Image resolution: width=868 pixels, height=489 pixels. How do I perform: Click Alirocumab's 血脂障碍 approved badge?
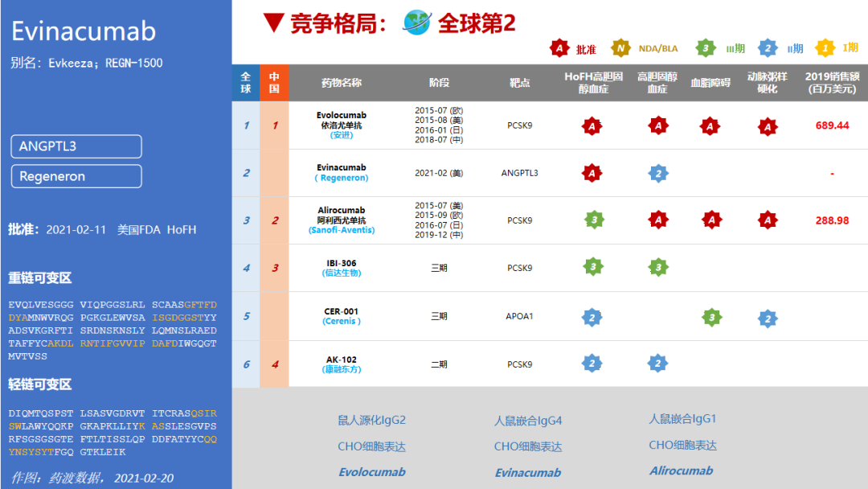712,220
